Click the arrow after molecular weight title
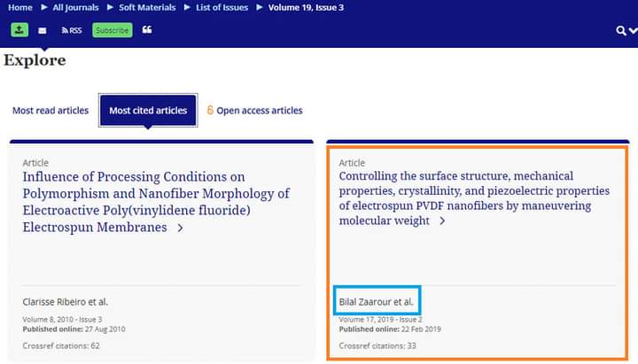 coord(442,221)
